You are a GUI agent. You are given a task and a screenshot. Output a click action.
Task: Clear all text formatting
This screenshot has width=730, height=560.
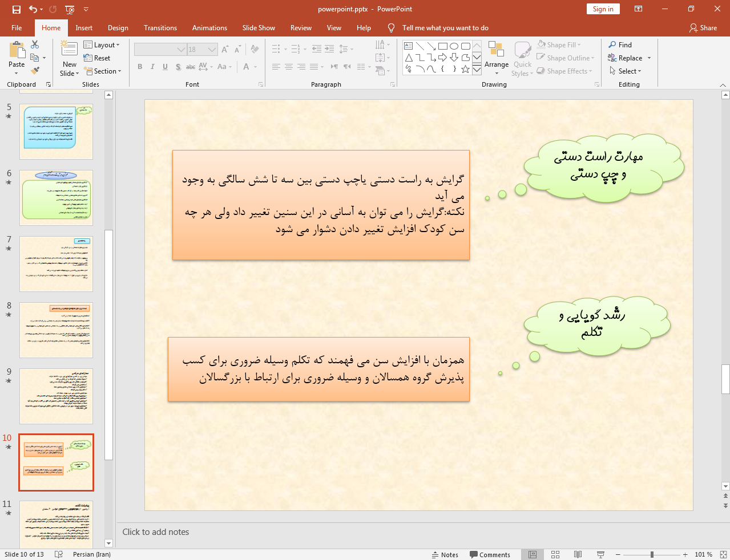click(255, 50)
